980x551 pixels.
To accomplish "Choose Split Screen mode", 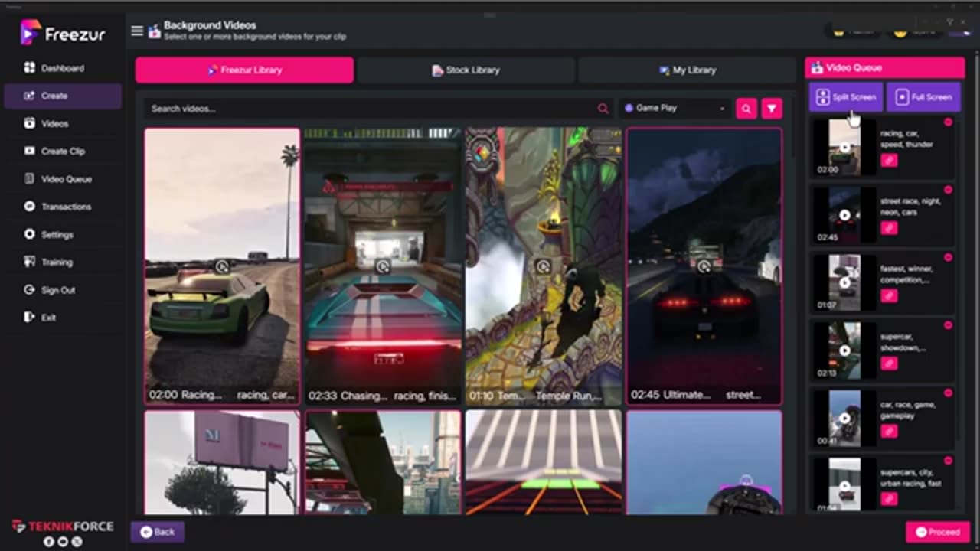I will (846, 97).
